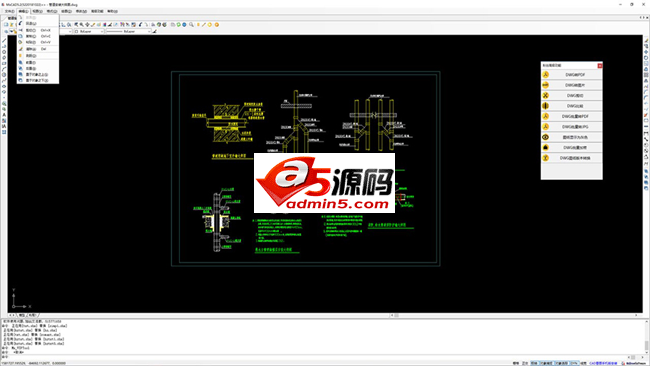The height and width of the screenshot is (366, 650).
Task: Click the command window vertical scrollbar thumb
Action: pos(646,345)
